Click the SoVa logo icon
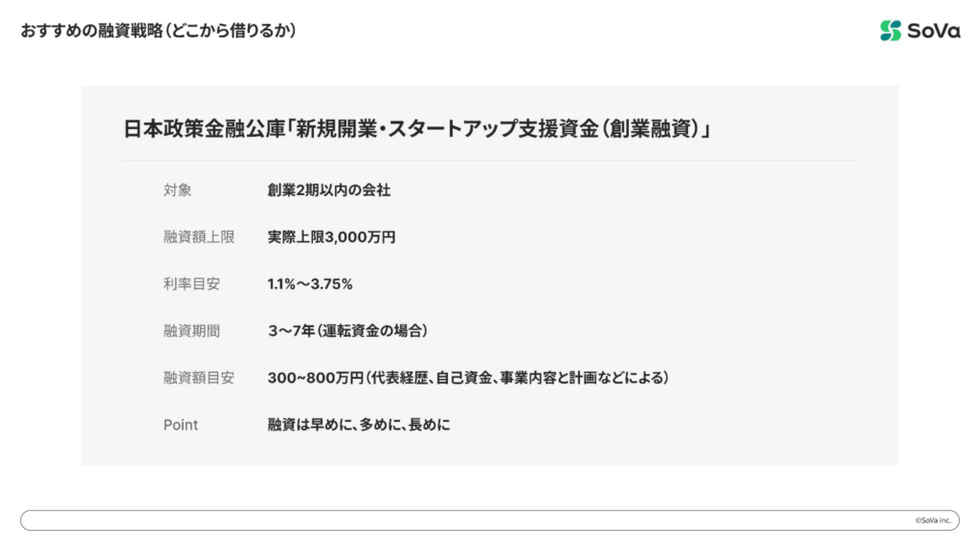 (x=891, y=31)
